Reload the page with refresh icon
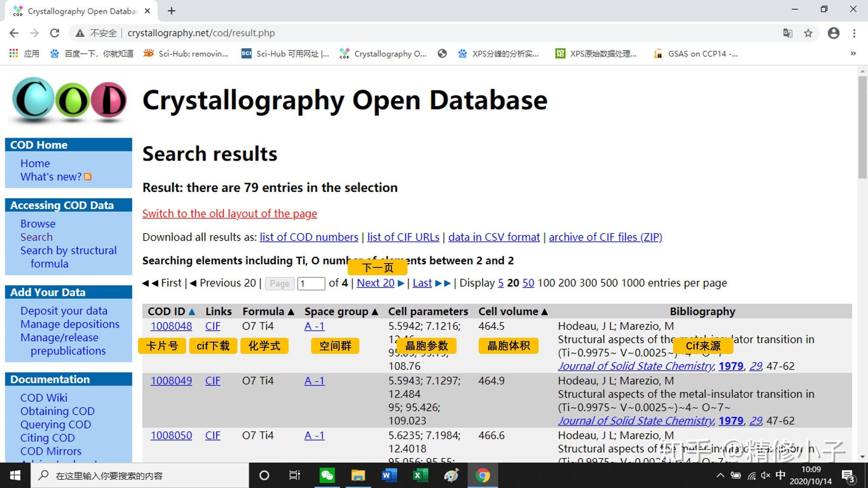868x488 pixels. (x=55, y=33)
